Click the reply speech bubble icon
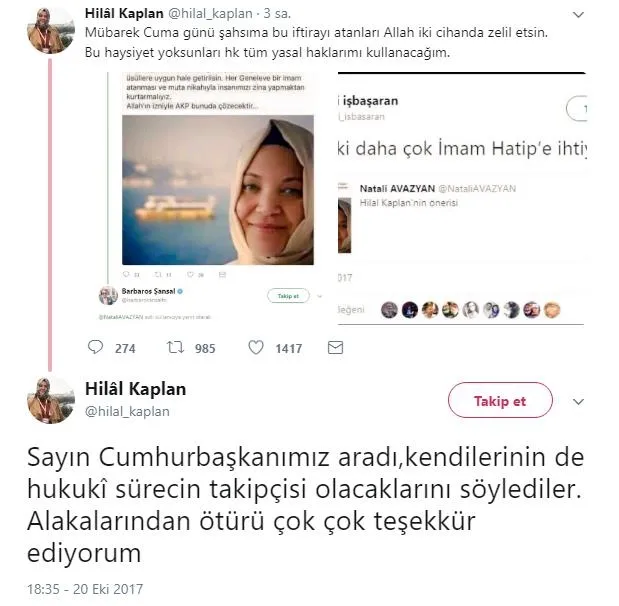The height and width of the screenshot is (606, 619). (95, 347)
